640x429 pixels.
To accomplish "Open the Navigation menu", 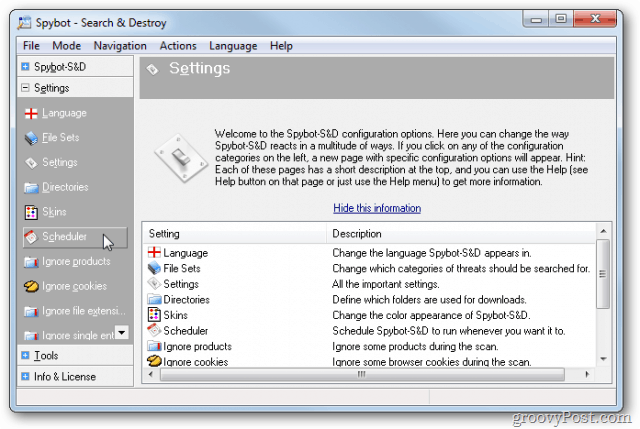I will tap(120, 46).
